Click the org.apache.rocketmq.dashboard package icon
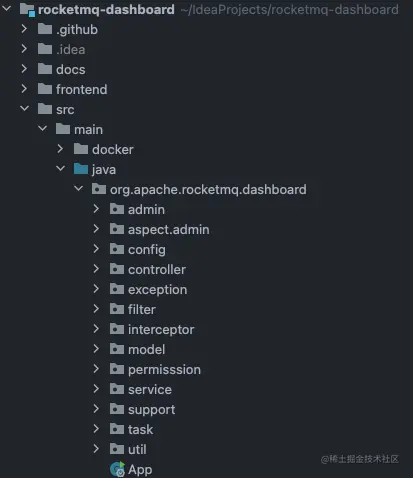The height and width of the screenshot is (478, 413). (x=99, y=189)
